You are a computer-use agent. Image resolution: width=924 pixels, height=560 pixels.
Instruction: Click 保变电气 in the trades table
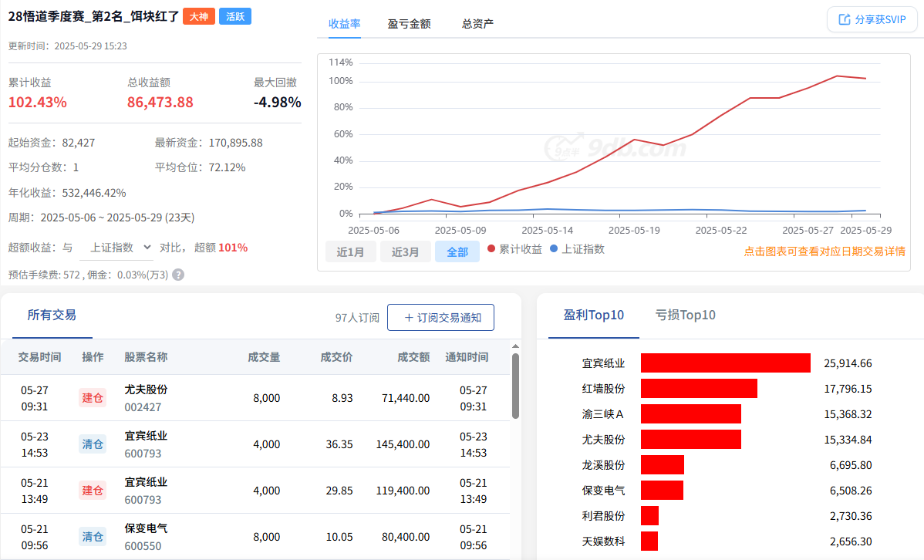click(146, 528)
